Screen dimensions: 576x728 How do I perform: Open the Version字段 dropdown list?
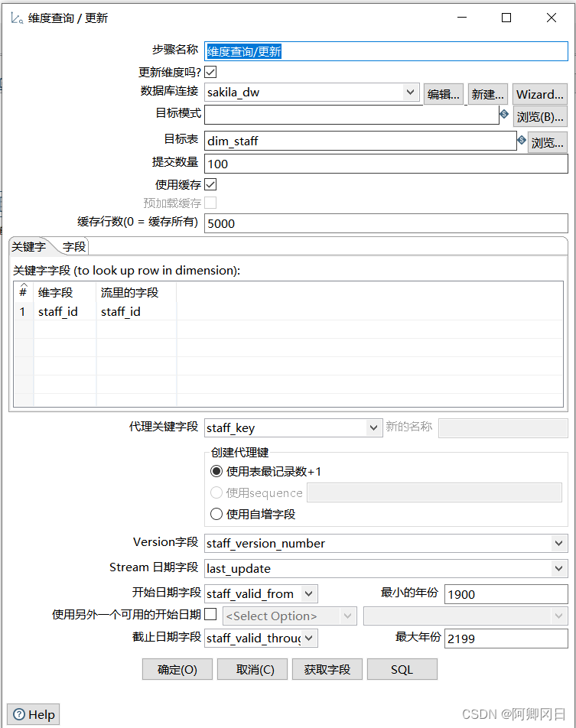558,543
